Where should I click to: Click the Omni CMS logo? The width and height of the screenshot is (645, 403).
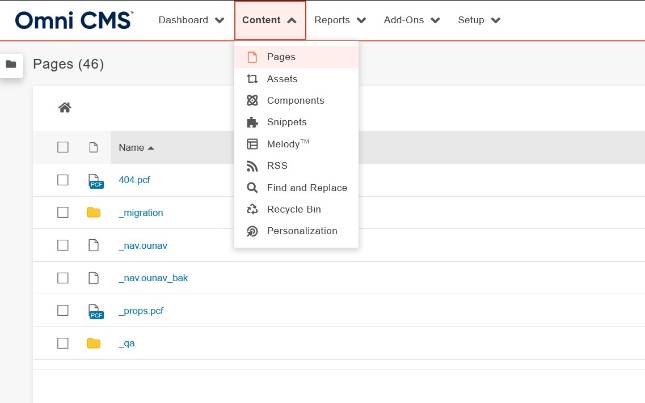pos(73,20)
